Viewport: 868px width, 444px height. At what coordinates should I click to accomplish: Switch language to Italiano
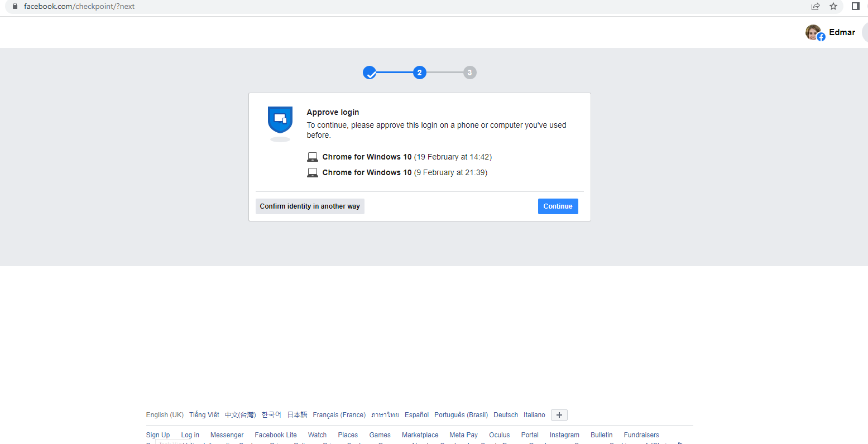(x=534, y=415)
